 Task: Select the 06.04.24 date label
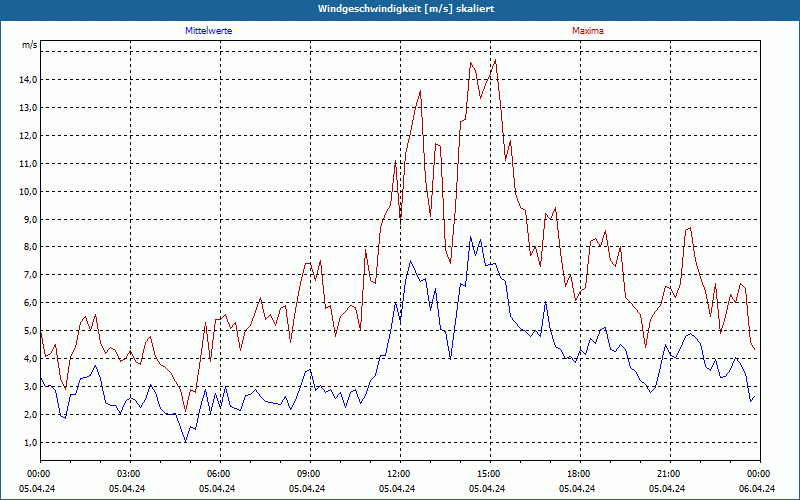(757, 488)
